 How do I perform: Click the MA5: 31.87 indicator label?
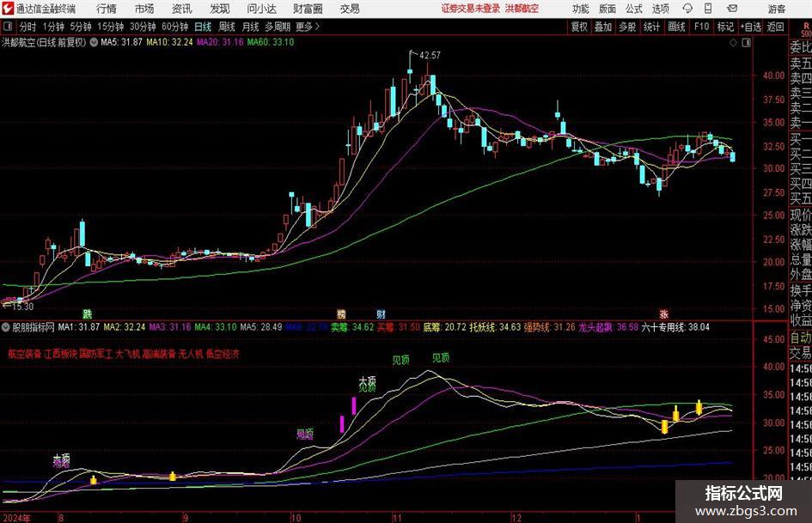point(121,42)
